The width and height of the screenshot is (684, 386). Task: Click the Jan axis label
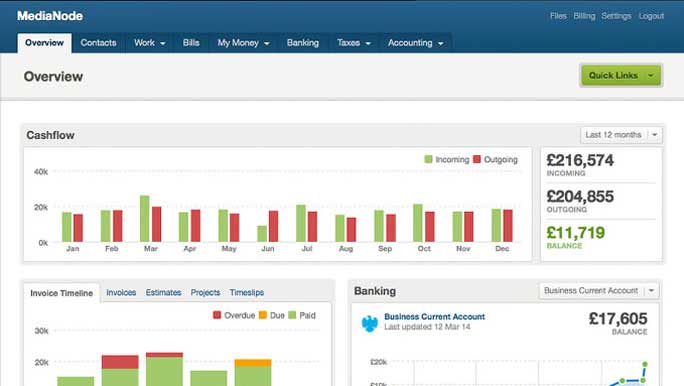click(x=72, y=249)
